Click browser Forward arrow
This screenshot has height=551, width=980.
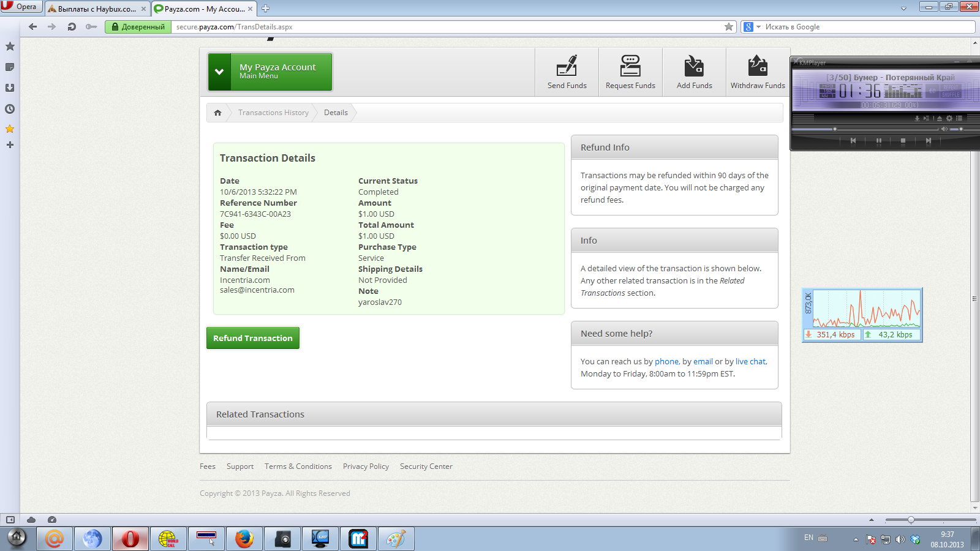pos(51,27)
